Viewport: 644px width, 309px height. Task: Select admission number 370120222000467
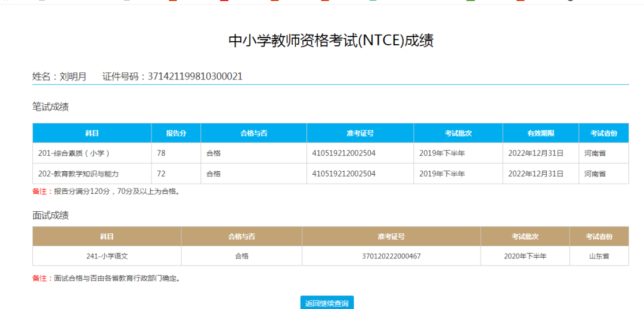[x=391, y=256]
